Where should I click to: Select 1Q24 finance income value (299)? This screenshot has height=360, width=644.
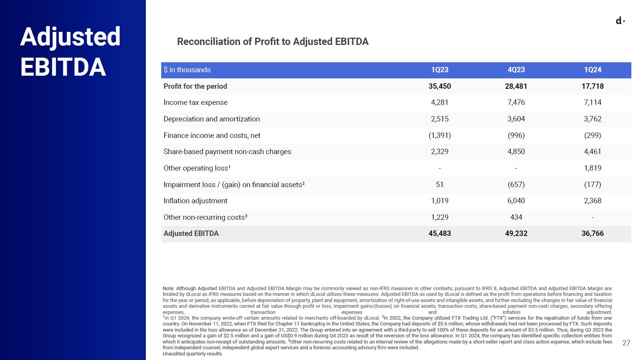(593, 136)
